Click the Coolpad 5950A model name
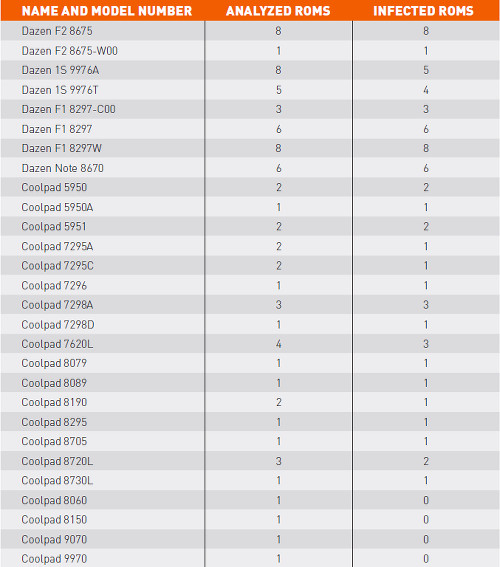Image resolution: width=500 pixels, height=567 pixels. point(57,207)
